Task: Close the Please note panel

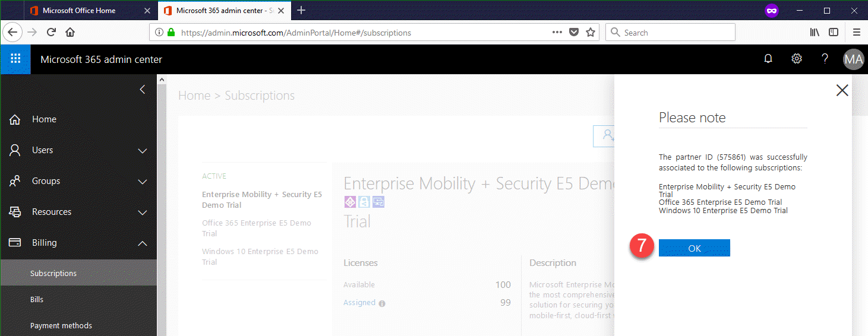Action: pos(842,90)
